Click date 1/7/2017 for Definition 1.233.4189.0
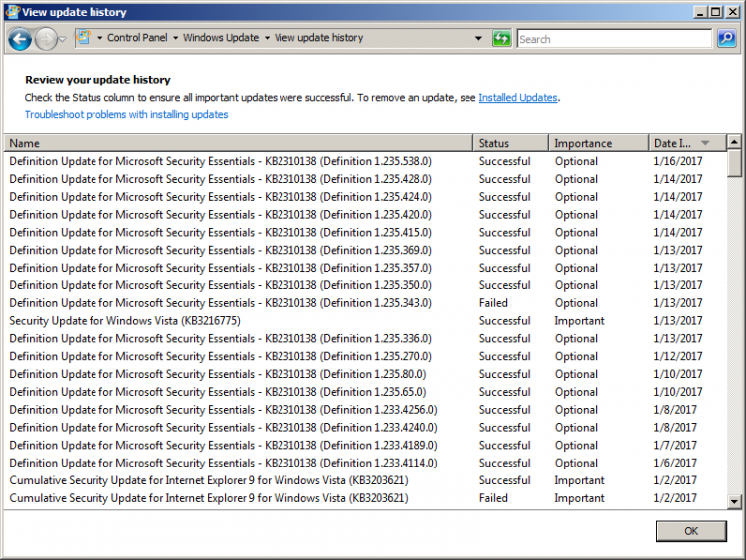746x560 pixels. [x=675, y=445]
